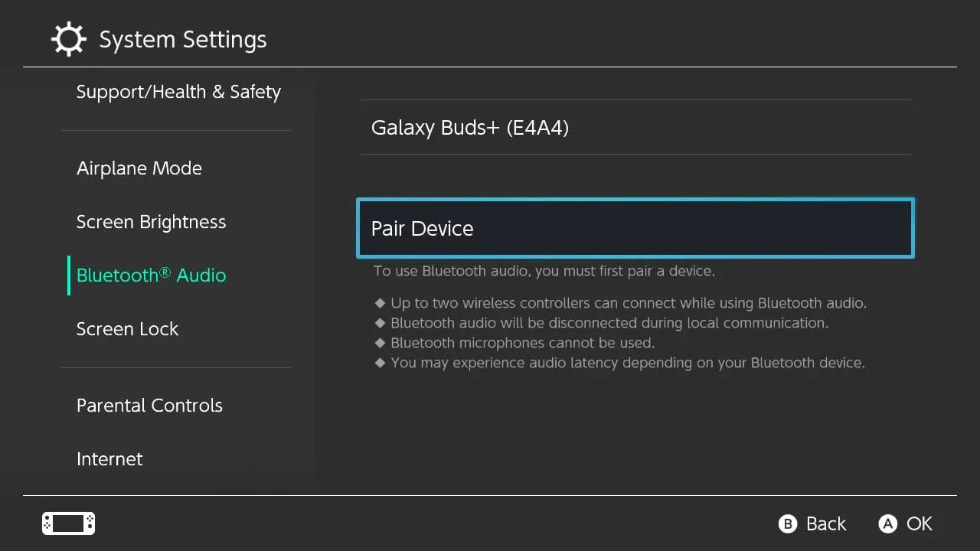Check the battery indicator icon

point(67,523)
